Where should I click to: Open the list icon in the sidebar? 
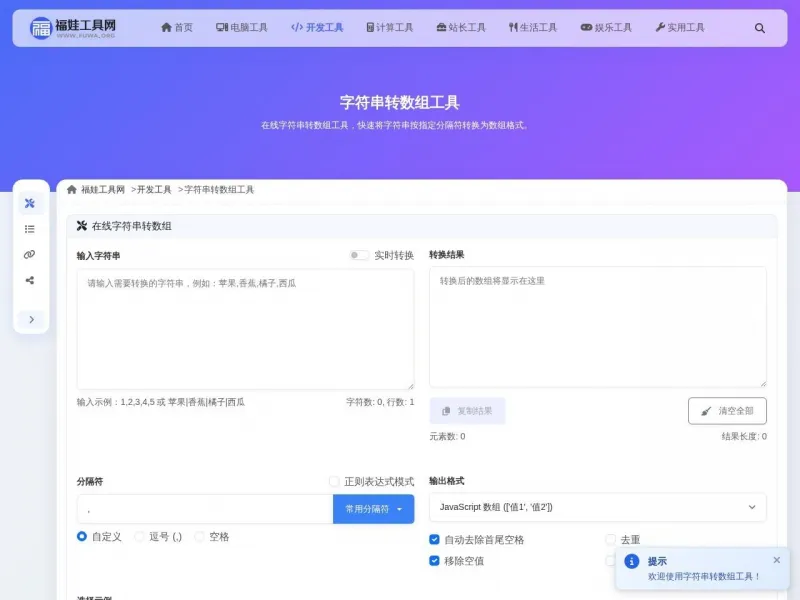tap(30, 229)
